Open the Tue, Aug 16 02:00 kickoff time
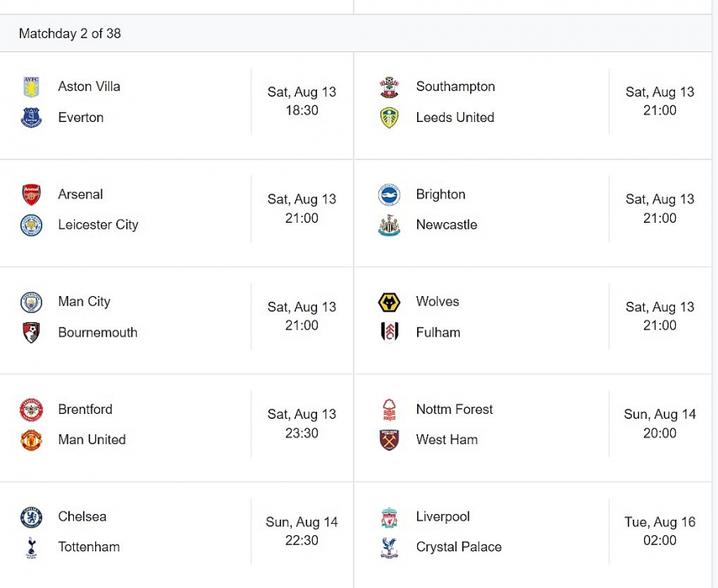Viewport: 718px width, 588px height. (x=659, y=531)
